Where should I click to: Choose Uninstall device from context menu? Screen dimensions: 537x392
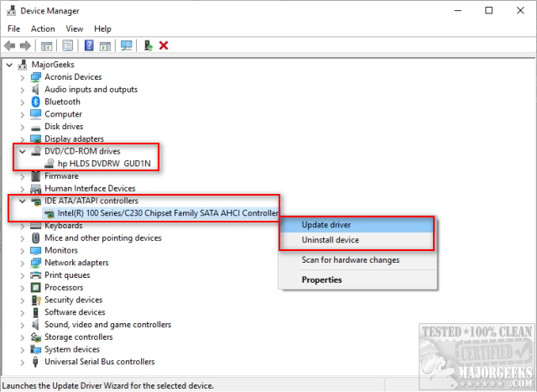pos(357,240)
